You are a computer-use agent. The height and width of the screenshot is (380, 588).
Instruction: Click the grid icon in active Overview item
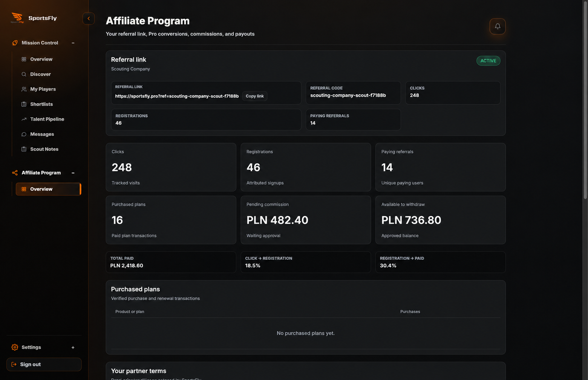click(x=24, y=189)
